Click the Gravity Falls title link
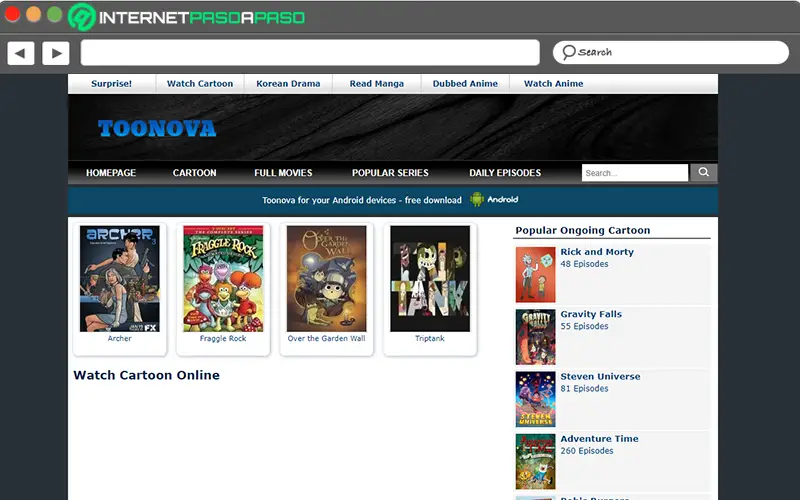800x500 pixels. click(x=591, y=314)
